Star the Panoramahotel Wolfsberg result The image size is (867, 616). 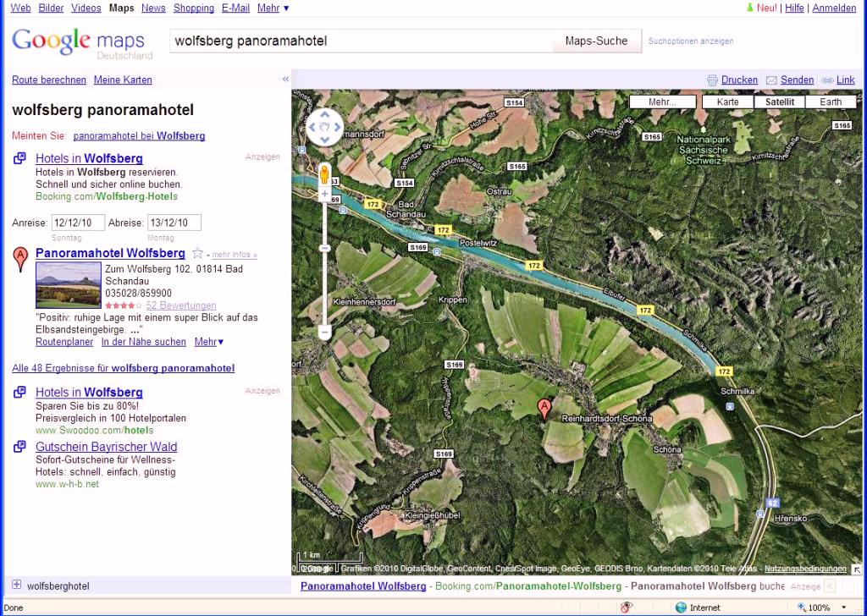(x=197, y=253)
